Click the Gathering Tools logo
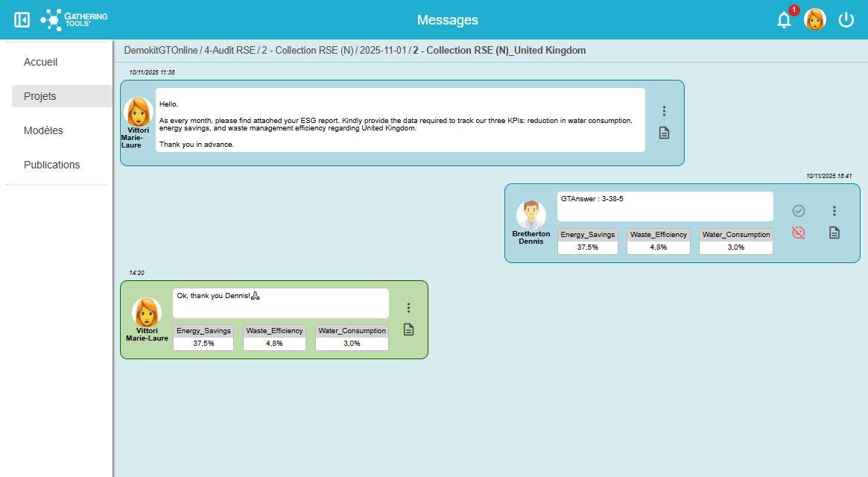Image resolution: width=868 pixels, height=477 pixels. [74, 20]
